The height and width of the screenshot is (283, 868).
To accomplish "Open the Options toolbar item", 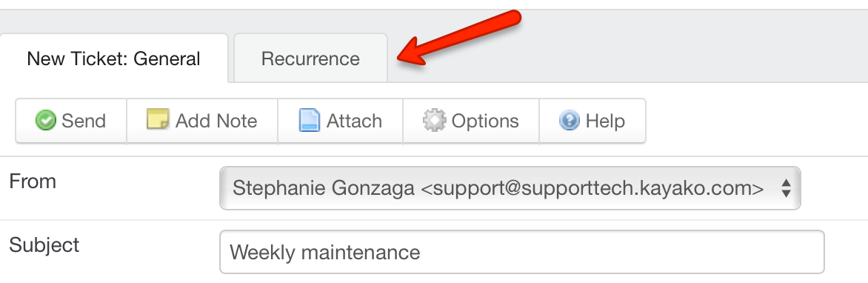I will coord(471,121).
